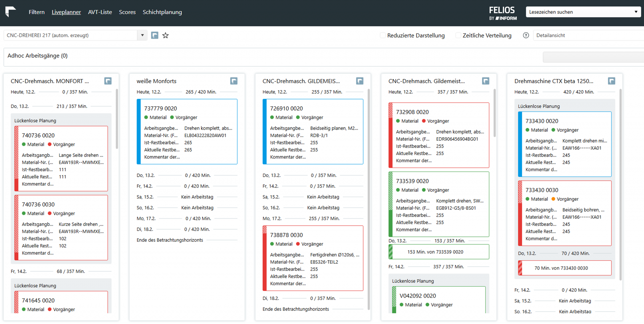Screen dimensions: 644x324
Task: Open the icon of Drehmaschine CTX beta 1250 column
Action: tap(612, 81)
